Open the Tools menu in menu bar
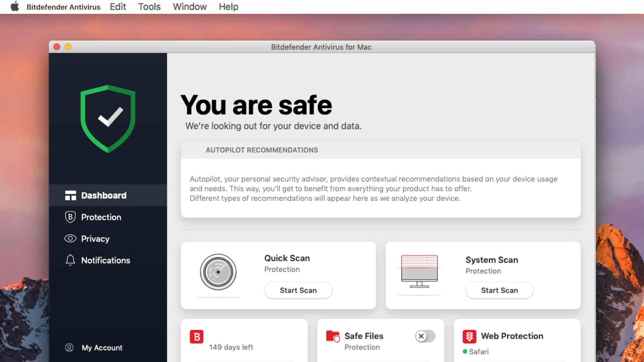This screenshot has width=644, height=362. point(150,7)
